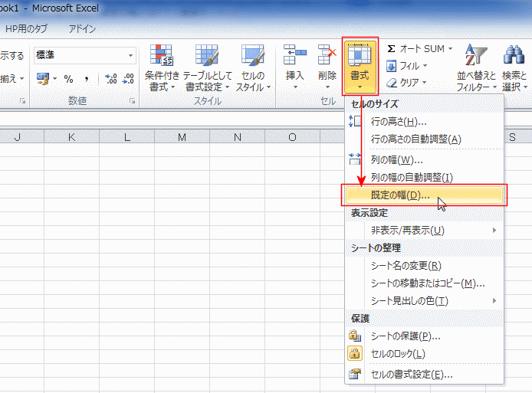
Task: Click the フィル (Fill) down-arrow icon
Action: [x=391, y=66]
